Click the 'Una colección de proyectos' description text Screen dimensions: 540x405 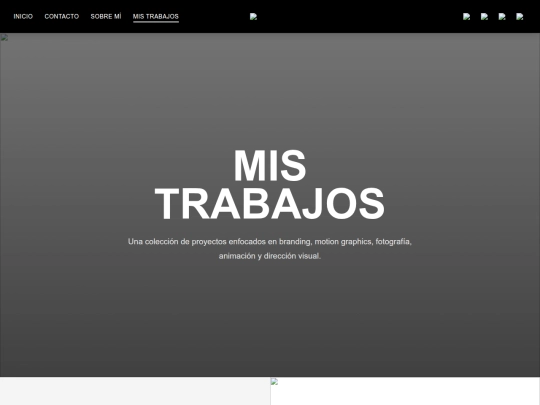coord(270,249)
